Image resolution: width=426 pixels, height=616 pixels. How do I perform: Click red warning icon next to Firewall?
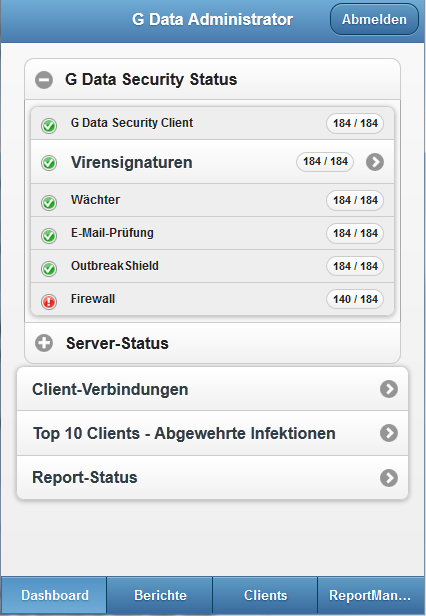49,302
